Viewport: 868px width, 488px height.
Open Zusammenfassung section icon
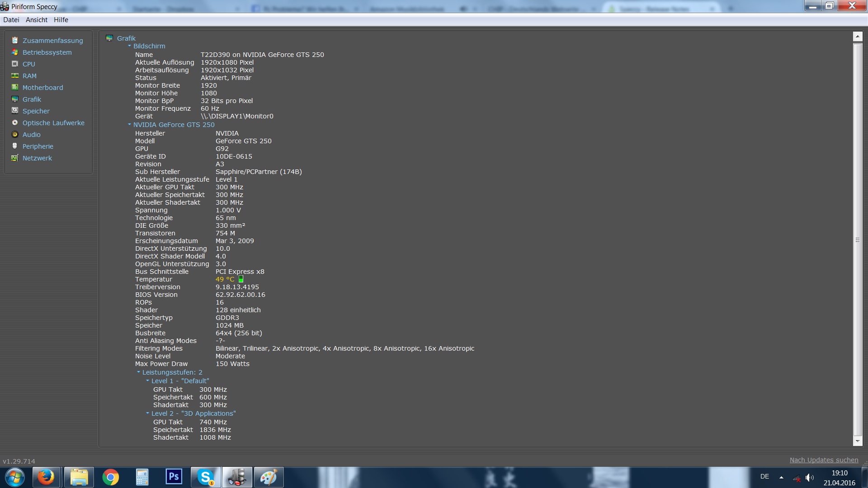[x=15, y=40]
